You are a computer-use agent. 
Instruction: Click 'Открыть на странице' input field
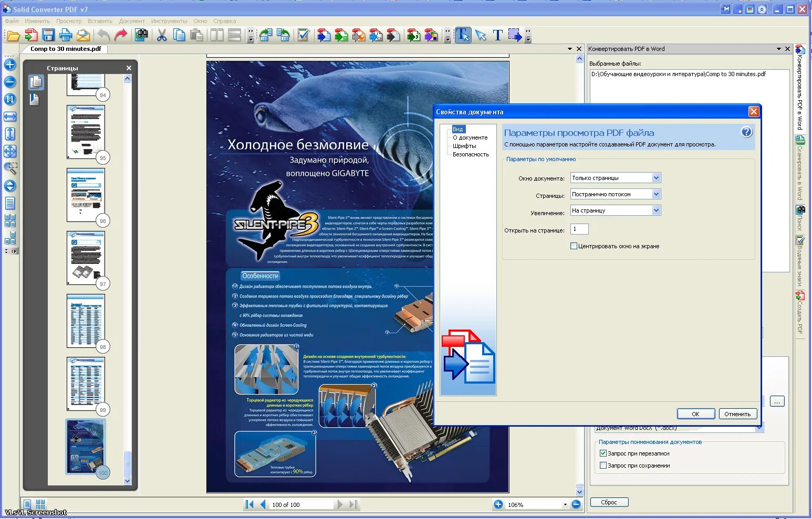pos(579,229)
